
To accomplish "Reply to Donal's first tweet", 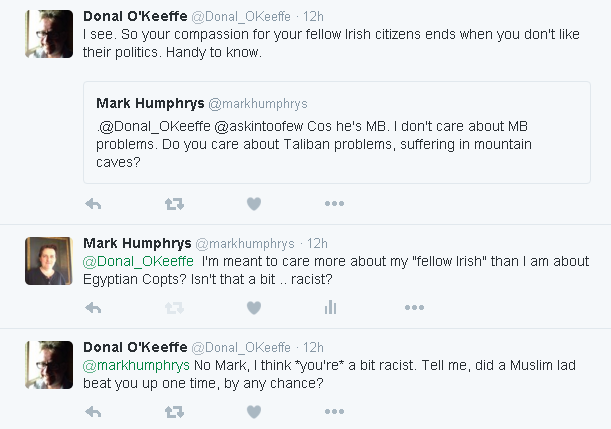I will pyautogui.click(x=93, y=203).
